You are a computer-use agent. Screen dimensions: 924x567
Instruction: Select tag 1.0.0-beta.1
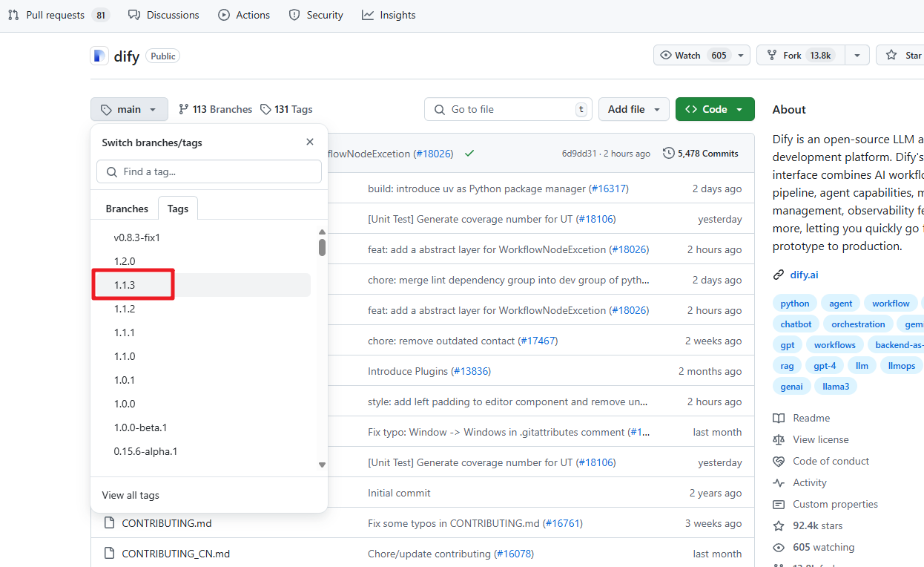click(x=140, y=427)
